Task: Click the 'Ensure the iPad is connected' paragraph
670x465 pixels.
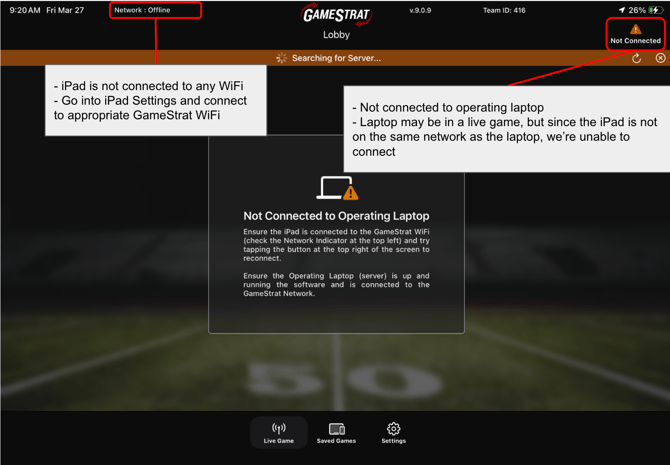Action: click(336, 245)
